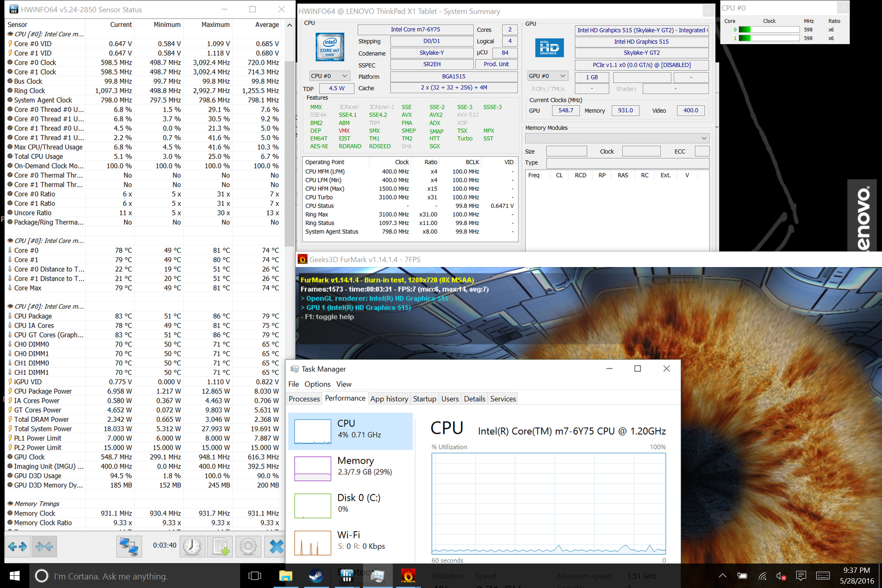Open the Action Center notification icon

point(801,576)
